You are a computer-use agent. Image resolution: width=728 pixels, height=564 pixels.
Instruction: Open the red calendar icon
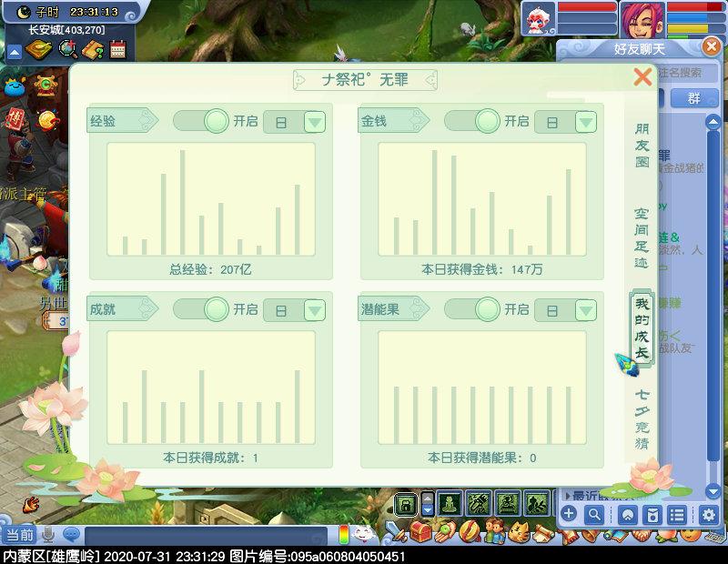point(118,50)
